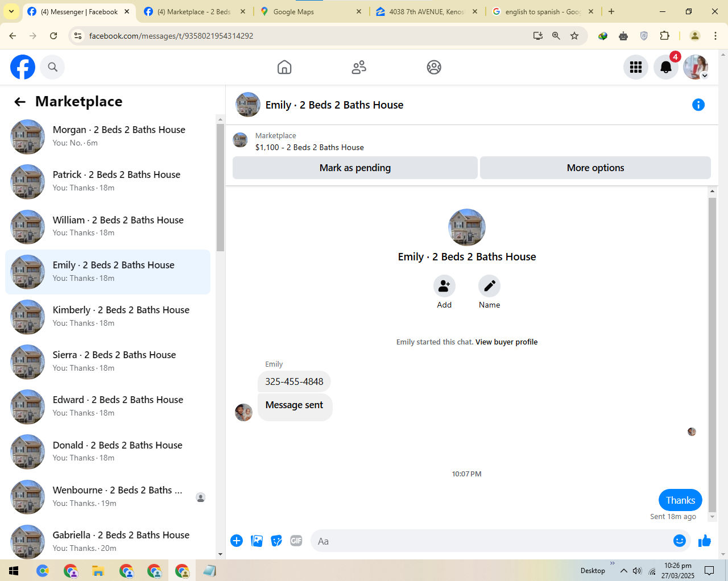Close the Messenger | Facebook tab

click(127, 11)
